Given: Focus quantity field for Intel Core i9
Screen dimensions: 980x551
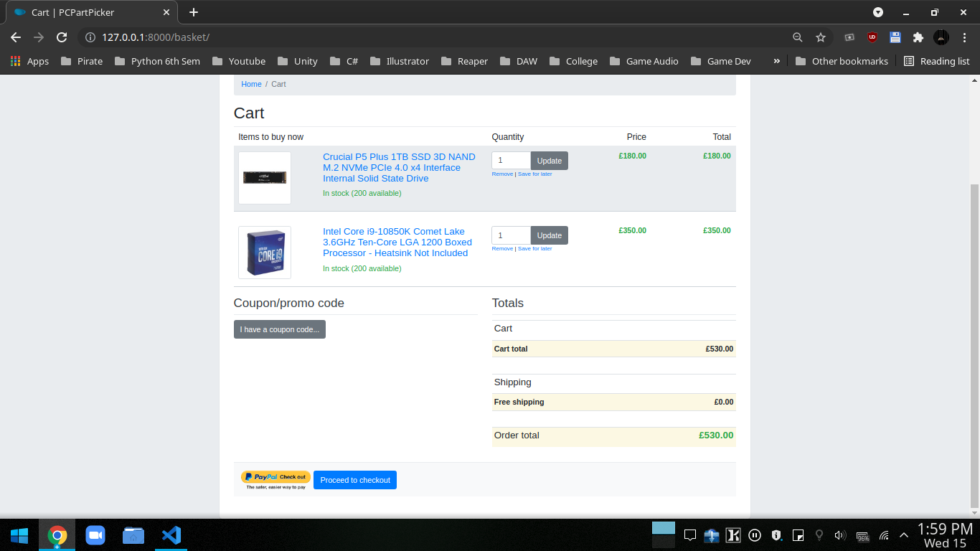Looking at the screenshot, I should (x=511, y=235).
